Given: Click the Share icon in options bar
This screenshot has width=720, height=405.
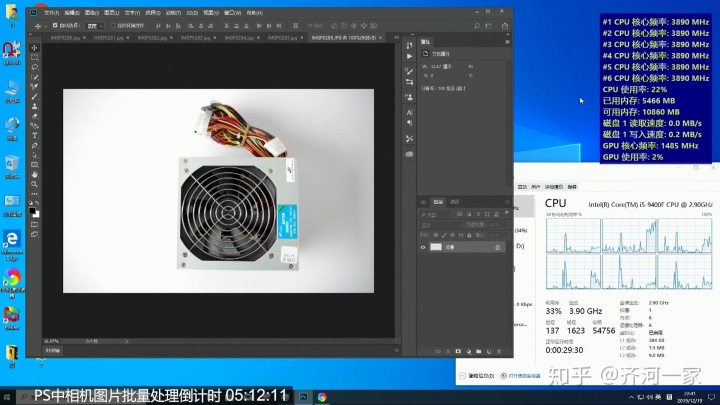Looking at the screenshot, I should (505, 26).
